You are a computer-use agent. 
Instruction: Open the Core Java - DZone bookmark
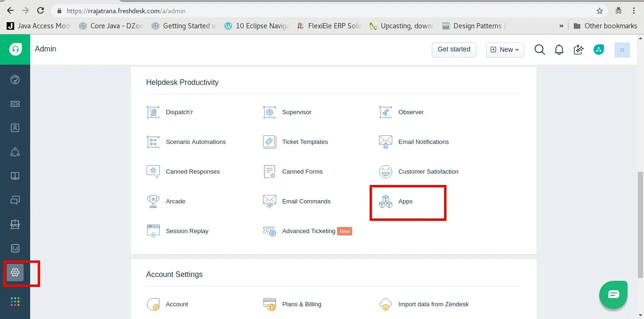110,26
